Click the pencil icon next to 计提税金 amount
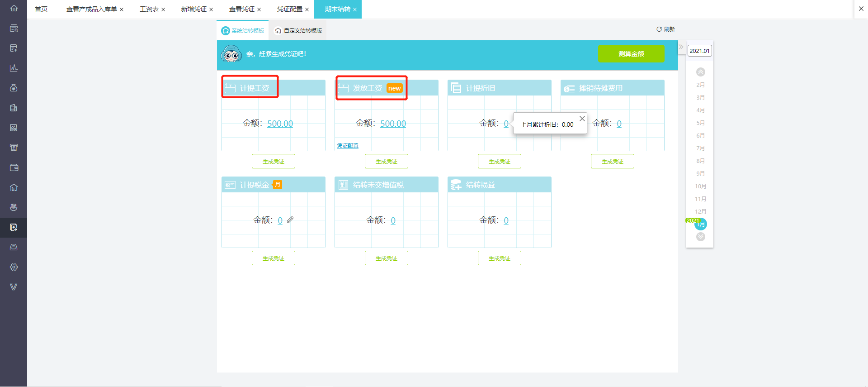 click(x=290, y=220)
